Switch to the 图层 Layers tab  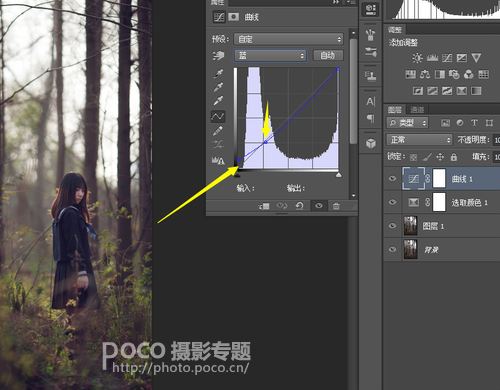pos(395,109)
